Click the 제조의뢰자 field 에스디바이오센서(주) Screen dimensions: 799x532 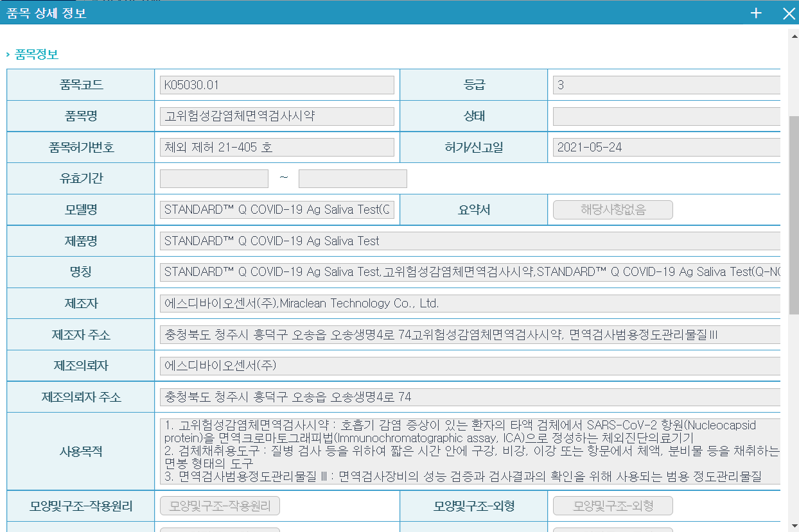[x=470, y=366]
